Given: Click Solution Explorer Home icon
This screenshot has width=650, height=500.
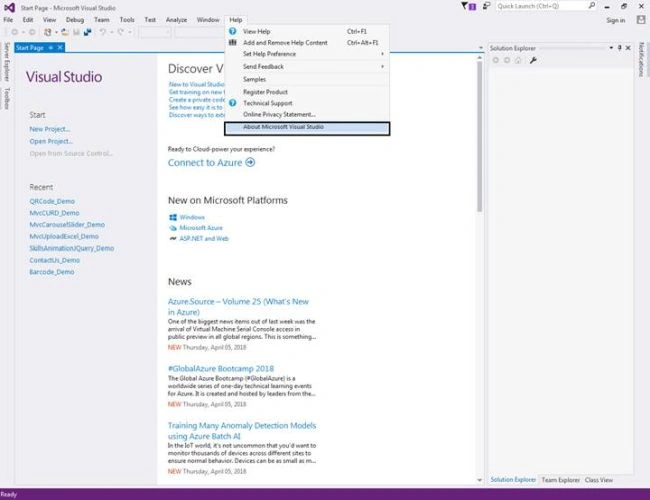Looking at the screenshot, I should (x=518, y=61).
